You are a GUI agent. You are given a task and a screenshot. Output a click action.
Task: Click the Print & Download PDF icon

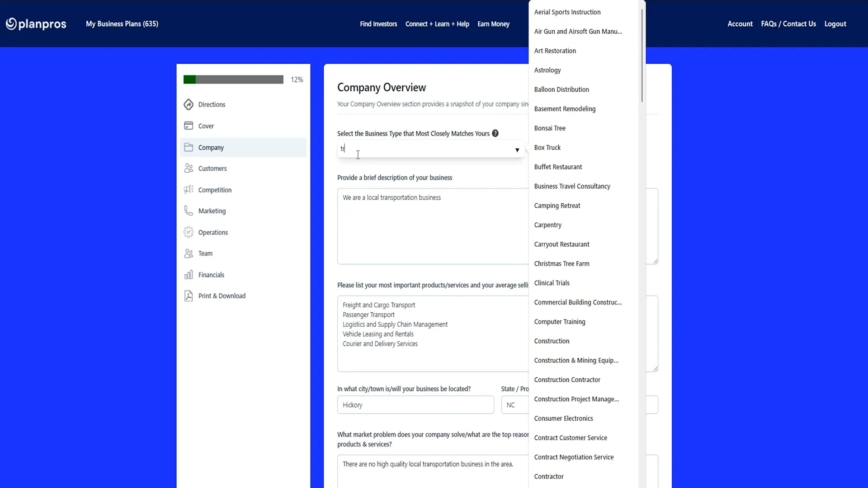pos(189,296)
